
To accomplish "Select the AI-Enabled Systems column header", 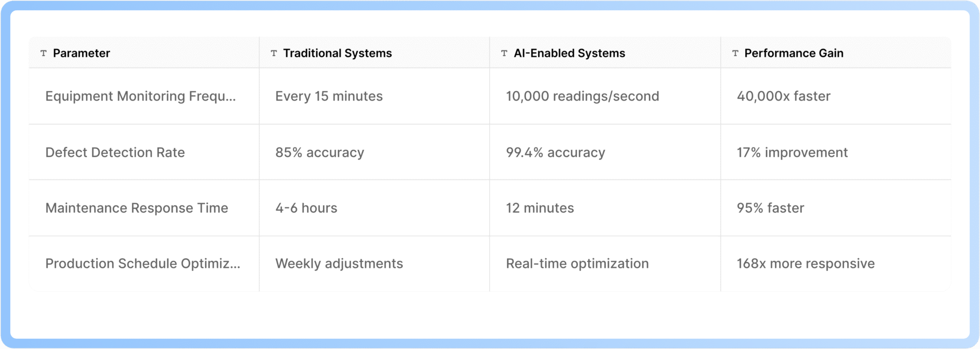I will 569,53.
